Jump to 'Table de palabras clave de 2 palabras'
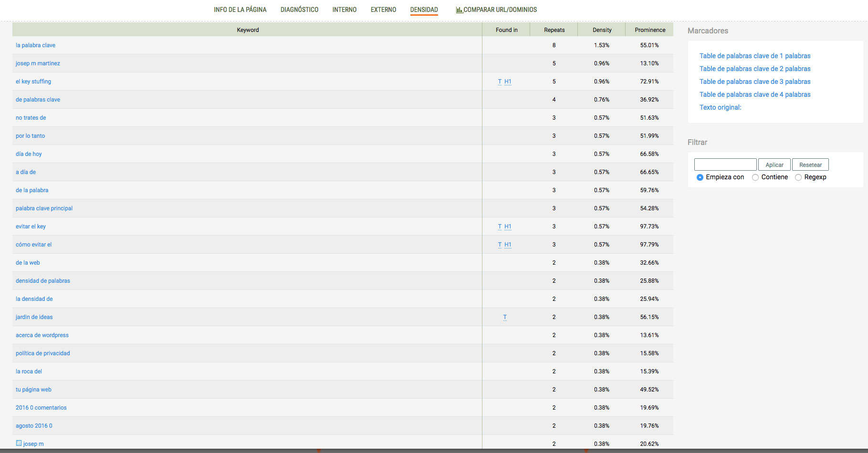The width and height of the screenshot is (868, 453). pyautogui.click(x=755, y=69)
